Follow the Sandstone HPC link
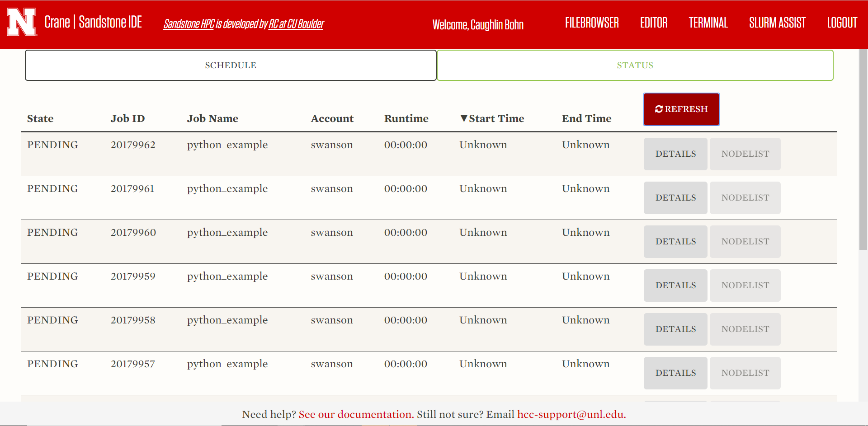This screenshot has width=868, height=426. [x=189, y=24]
